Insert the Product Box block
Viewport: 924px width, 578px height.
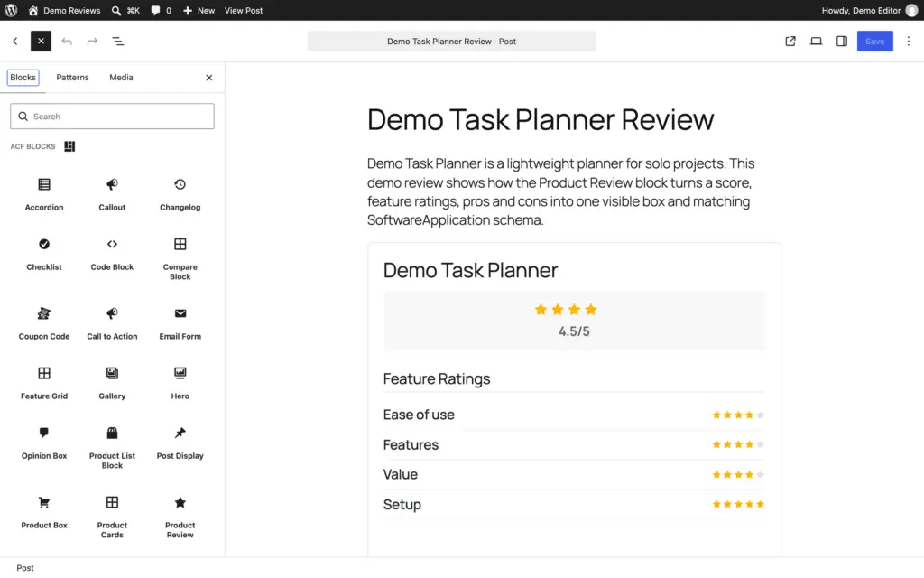coord(44,513)
